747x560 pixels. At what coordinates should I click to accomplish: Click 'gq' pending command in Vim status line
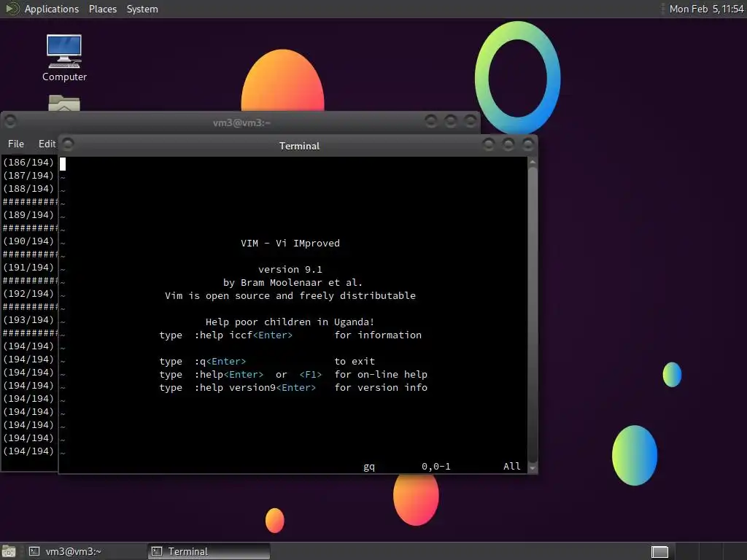[x=369, y=467]
